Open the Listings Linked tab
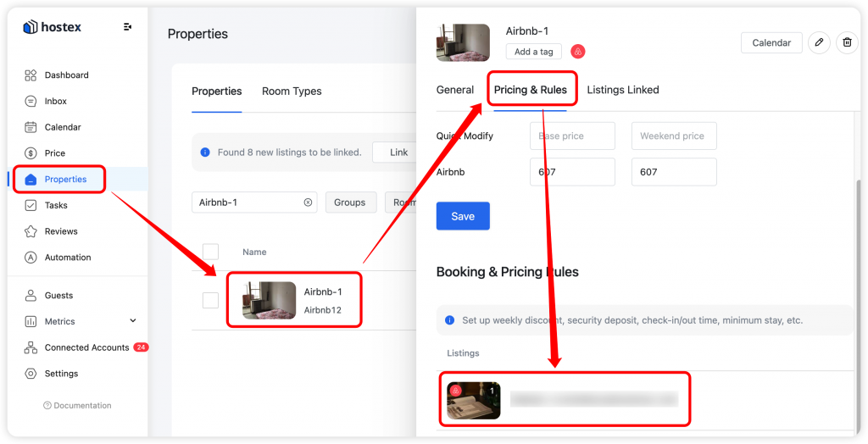This screenshot has width=868, height=444. [623, 90]
